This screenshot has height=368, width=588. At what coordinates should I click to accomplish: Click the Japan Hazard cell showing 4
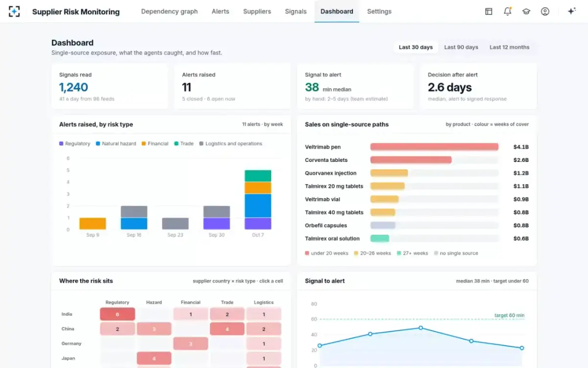point(154,358)
